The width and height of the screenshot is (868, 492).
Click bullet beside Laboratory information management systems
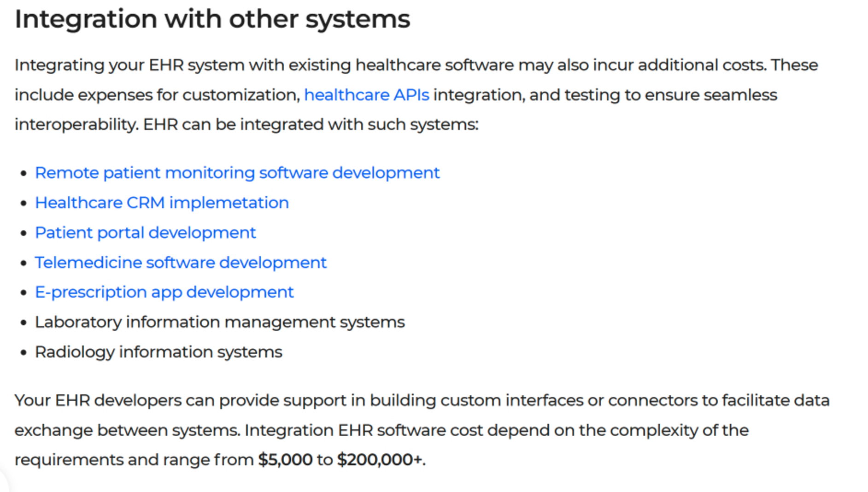click(x=24, y=323)
